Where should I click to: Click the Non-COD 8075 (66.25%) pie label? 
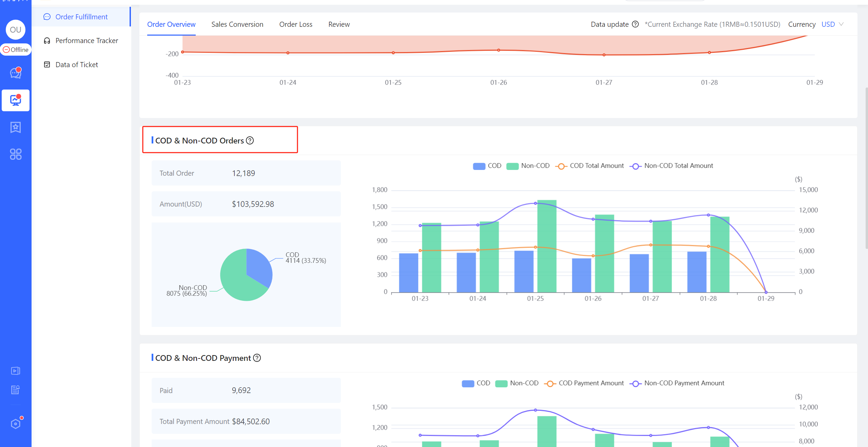coord(187,291)
